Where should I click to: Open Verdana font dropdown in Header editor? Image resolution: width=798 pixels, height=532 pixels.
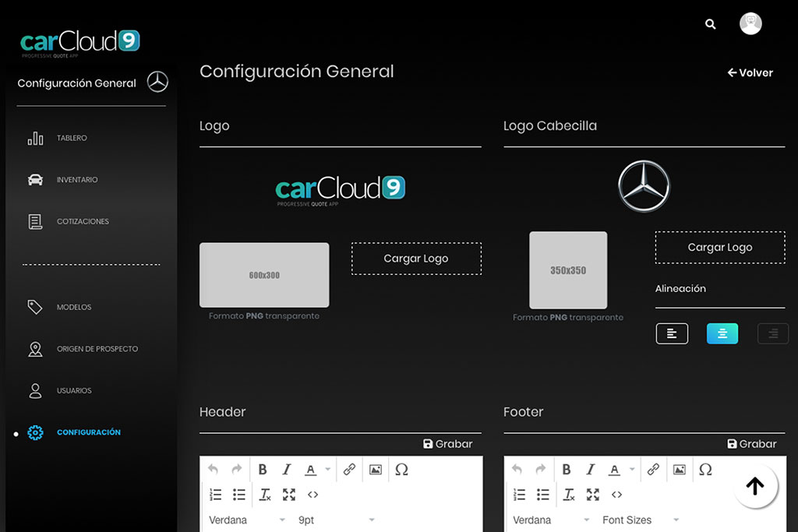point(245,520)
